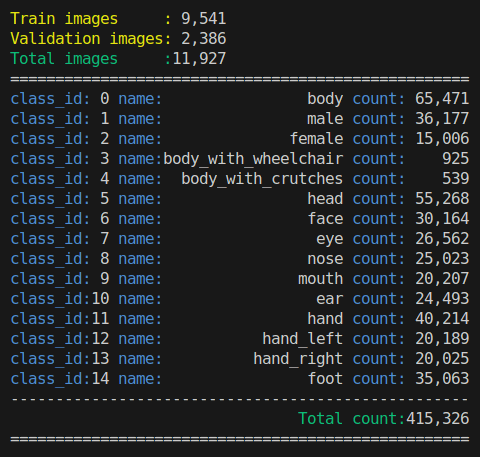Click the count 35,063 for foot

point(442,379)
